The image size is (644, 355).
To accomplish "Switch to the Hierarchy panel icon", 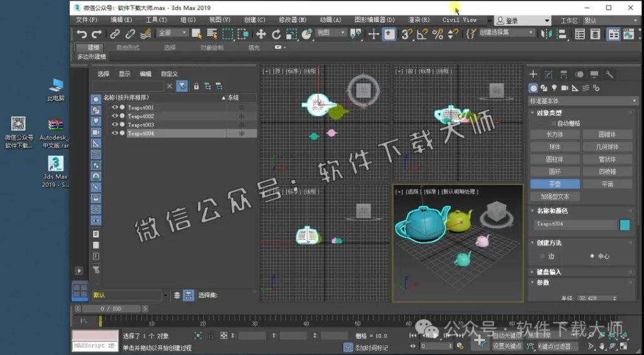I will pyautogui.click(x=563, y=74).
